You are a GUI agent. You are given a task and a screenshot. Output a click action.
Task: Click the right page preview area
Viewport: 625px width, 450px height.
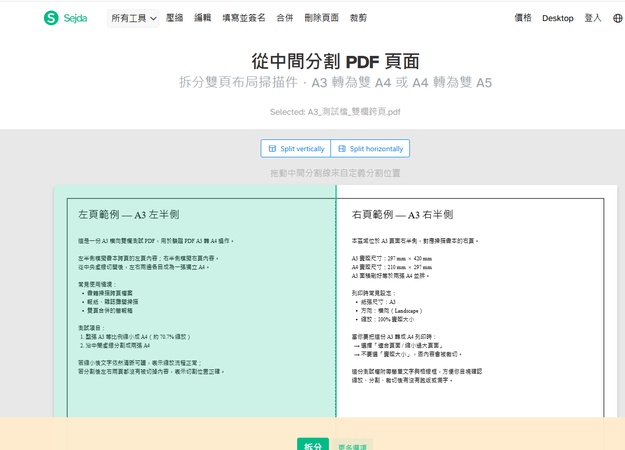(x=471, y=301)
